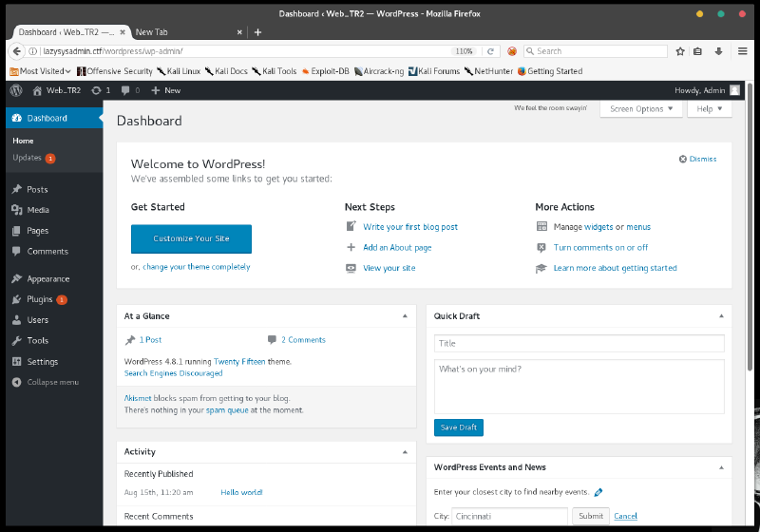Click the Customize Your Site button

point(191,238)
